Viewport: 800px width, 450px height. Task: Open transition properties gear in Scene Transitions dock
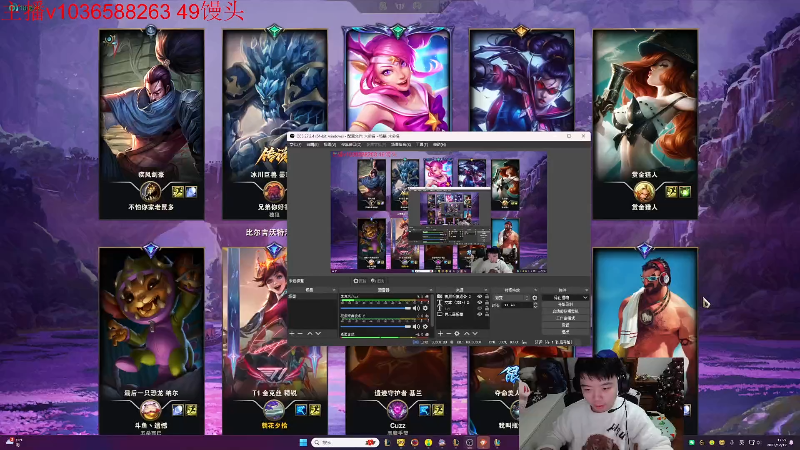point(535,297)
